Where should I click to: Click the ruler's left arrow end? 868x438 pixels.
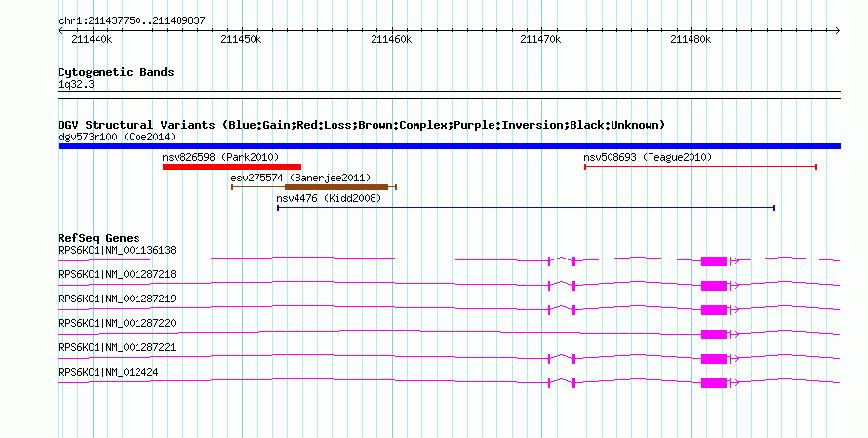coord(60,31)
